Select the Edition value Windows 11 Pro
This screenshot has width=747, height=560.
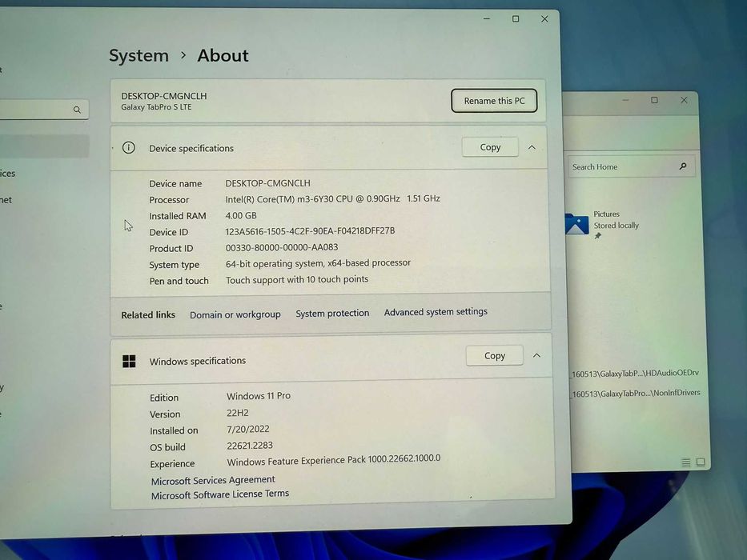(x=259, y=396)
